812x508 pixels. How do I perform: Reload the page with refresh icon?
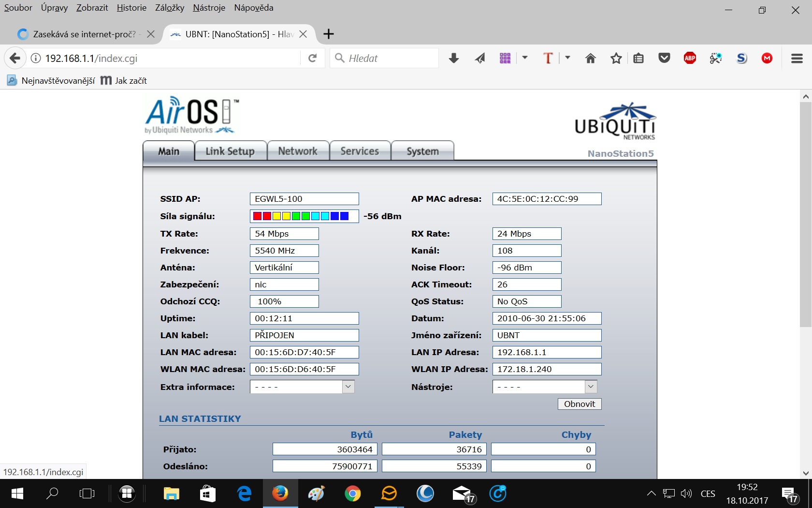313,59
